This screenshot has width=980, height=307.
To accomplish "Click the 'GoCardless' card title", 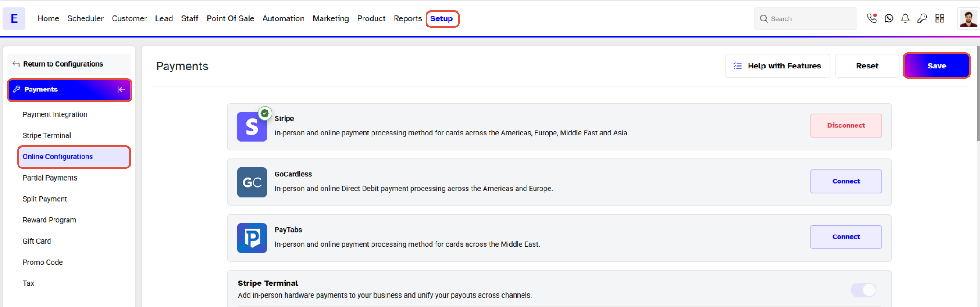I will (293, 174).
